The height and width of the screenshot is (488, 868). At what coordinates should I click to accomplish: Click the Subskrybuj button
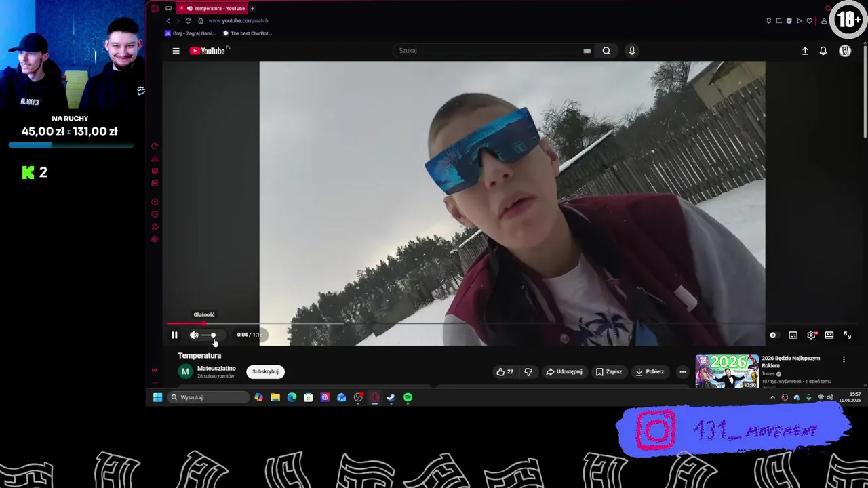265,371
